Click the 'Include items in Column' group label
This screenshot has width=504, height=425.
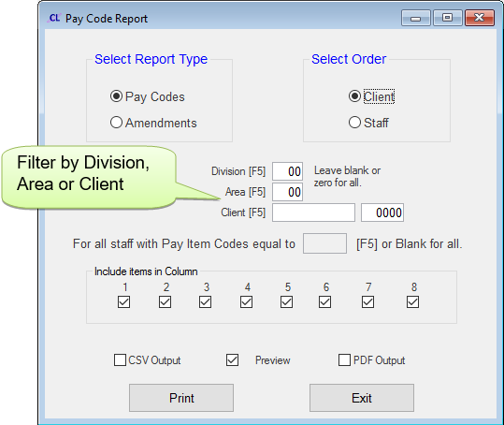tap(146, 271)
